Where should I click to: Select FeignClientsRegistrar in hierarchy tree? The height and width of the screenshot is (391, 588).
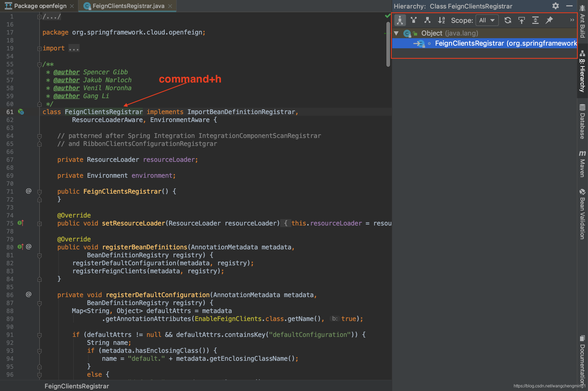(x=469, y=43)
